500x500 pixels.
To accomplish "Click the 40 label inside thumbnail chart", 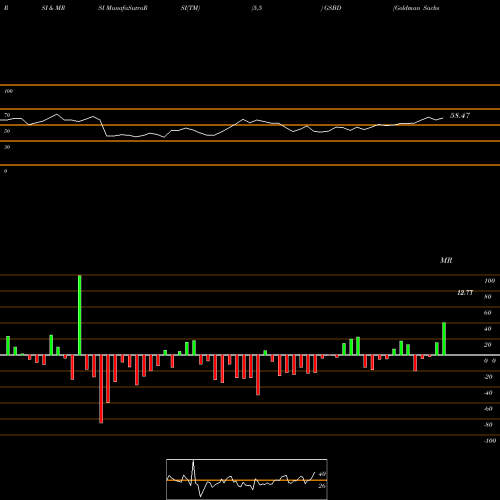I will [x=322, y=474].
